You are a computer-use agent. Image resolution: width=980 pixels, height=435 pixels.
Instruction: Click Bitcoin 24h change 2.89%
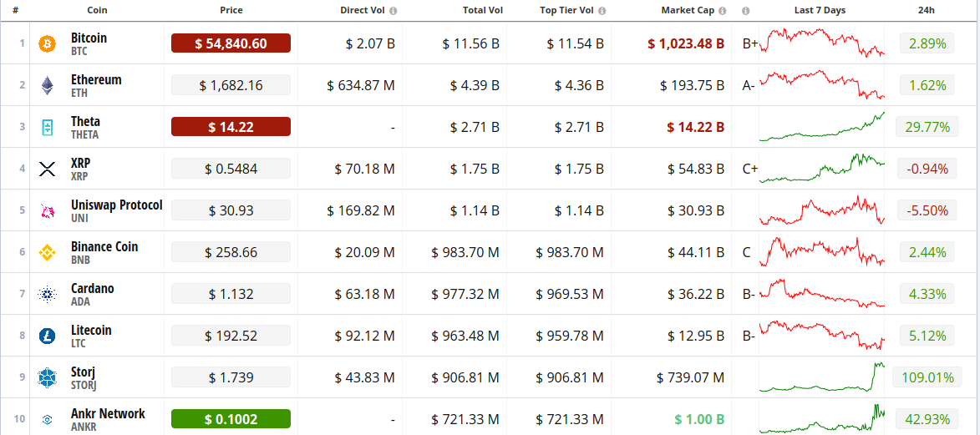point(927,43)
